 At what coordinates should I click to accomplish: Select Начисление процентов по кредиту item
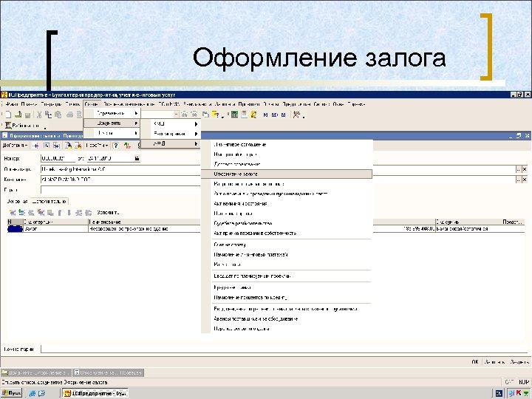point(287,298)
